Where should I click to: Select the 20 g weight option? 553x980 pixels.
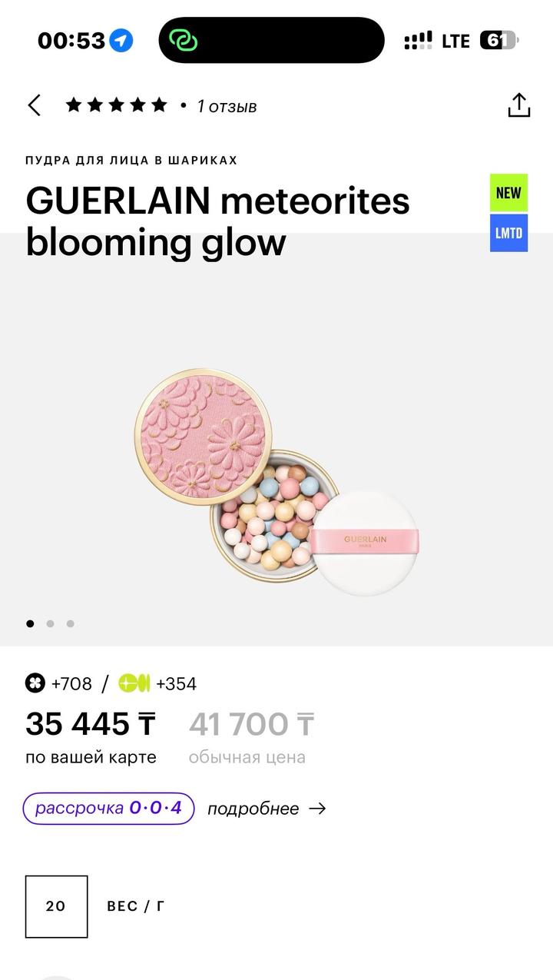56,906
